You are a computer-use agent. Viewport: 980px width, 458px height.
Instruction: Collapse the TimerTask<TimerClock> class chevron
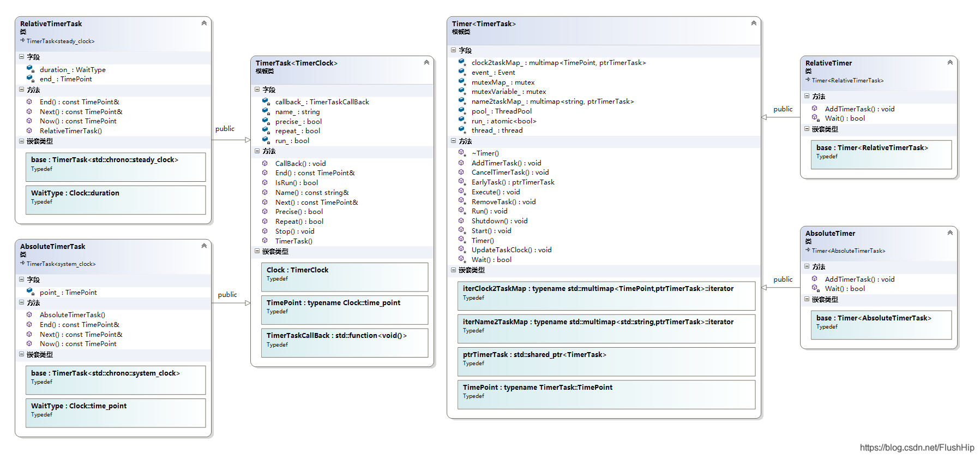[x=426, y=62]
